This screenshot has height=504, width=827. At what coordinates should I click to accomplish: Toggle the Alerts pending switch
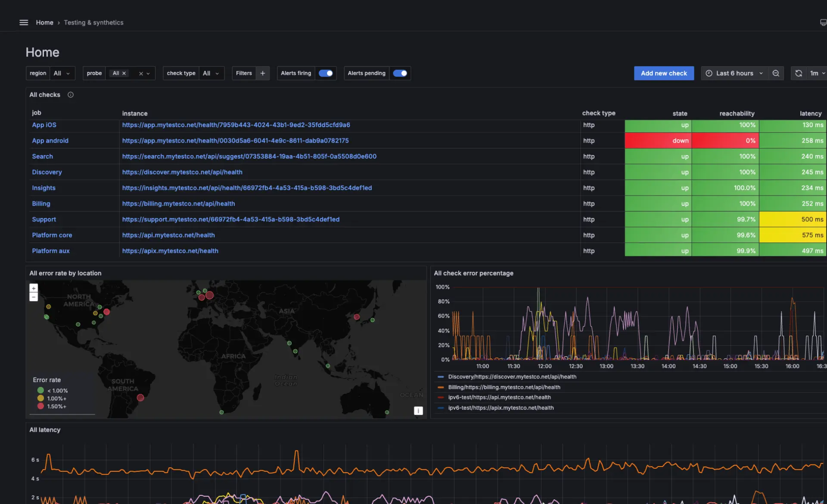click(400, 73)
